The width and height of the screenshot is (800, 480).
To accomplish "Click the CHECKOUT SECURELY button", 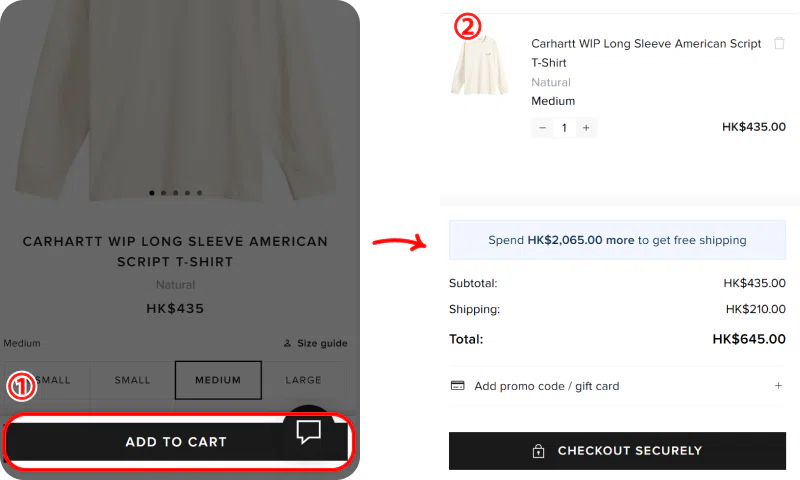I will (617, 451).
